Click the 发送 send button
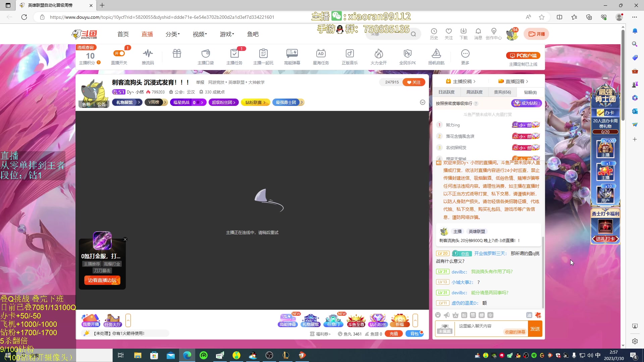This screenshot has width=644, height=362. coord(535,329)
